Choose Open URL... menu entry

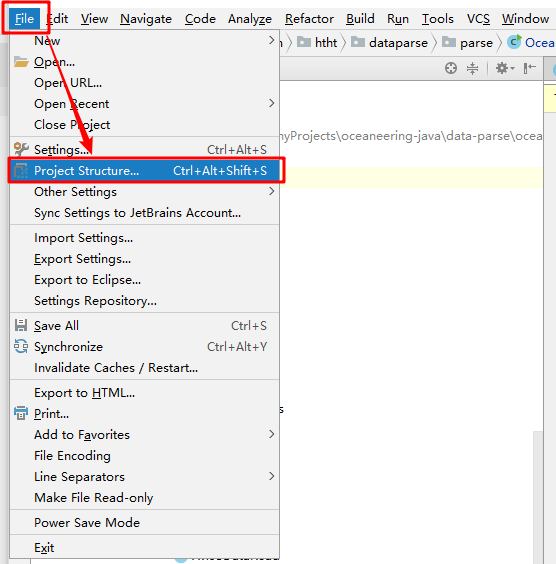tap(144, 83)
